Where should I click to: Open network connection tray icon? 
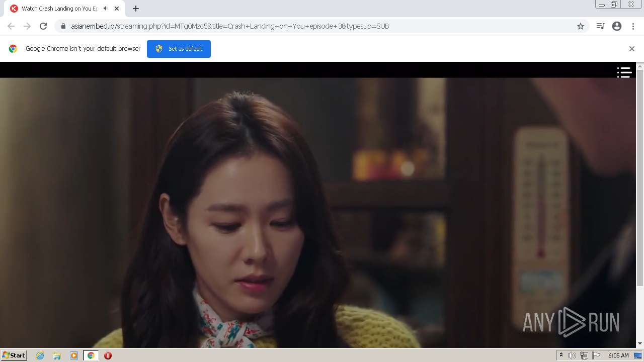tap(584, 355)
